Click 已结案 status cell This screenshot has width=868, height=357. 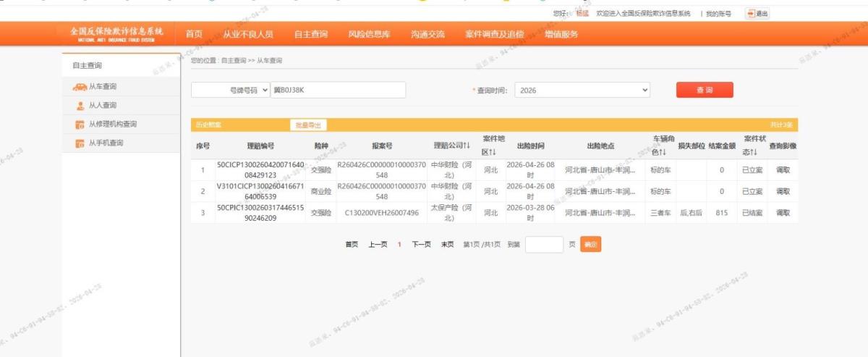(x=752, y=213)
